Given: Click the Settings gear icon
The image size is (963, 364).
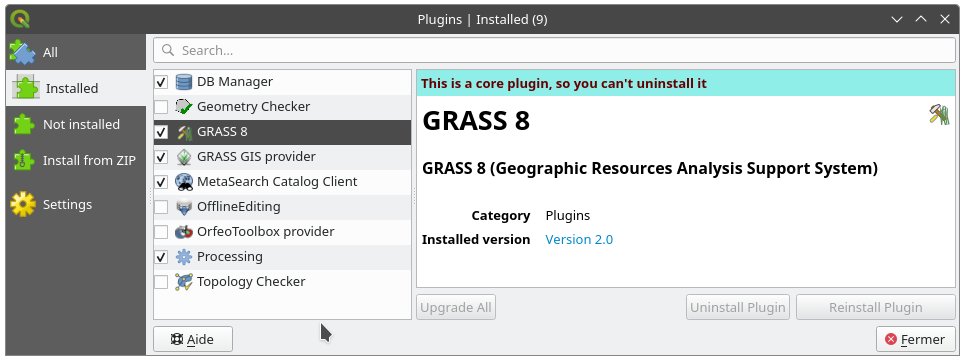Looking at the screenshot, I should [x=23, y=204].
